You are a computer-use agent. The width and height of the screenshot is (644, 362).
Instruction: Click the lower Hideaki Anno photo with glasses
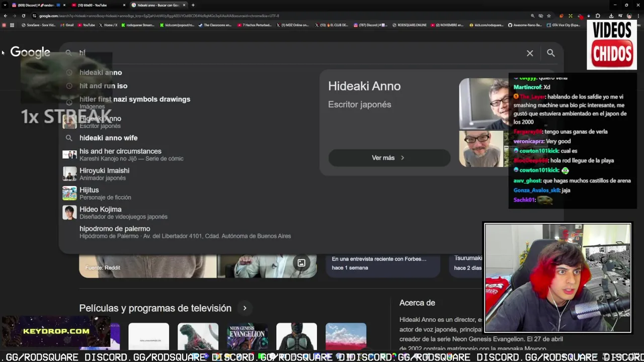coord(481,149)
